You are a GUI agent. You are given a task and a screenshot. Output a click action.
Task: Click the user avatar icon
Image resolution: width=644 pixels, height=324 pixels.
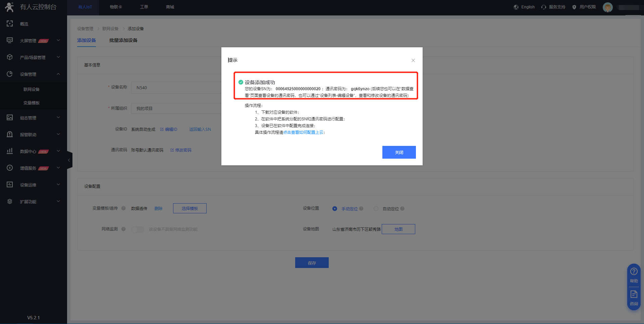pyautogui.click(x=607, y=7)
